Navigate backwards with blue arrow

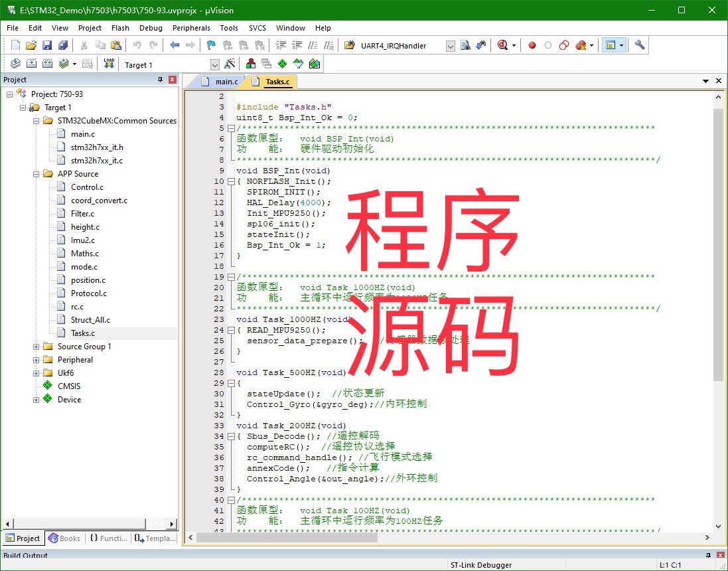175,45
